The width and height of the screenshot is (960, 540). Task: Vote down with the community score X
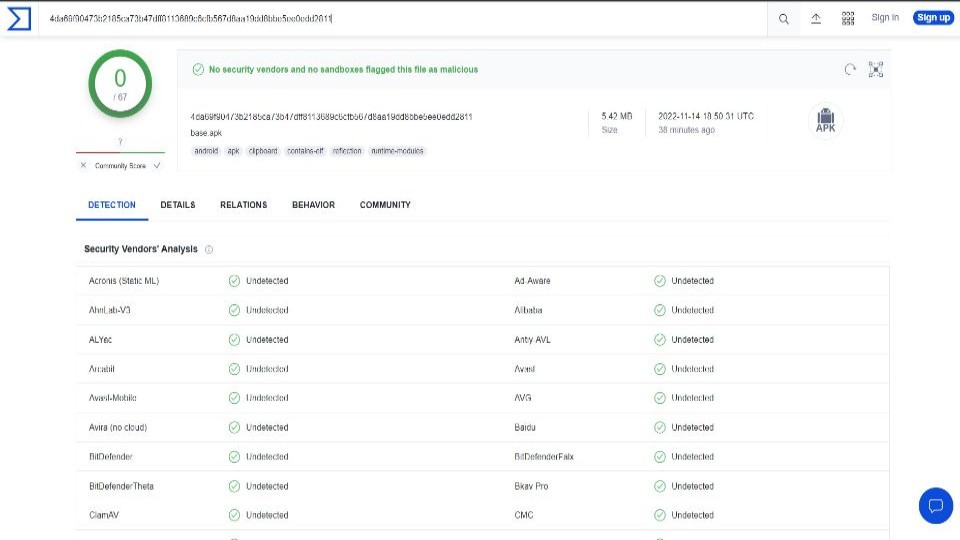(83, 165)
